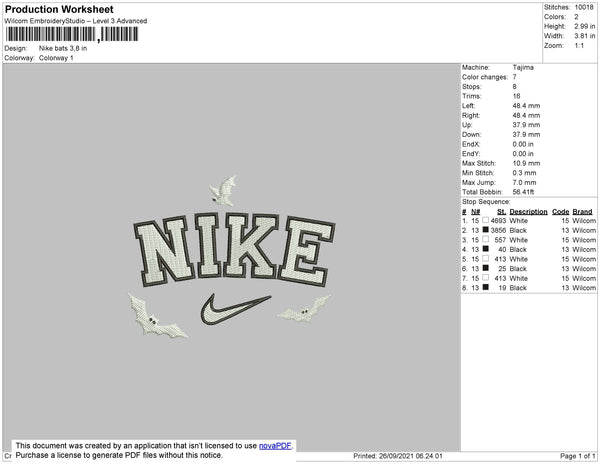
Task: Click the top bat above NIKE lettering
Action: coord(223,190)
